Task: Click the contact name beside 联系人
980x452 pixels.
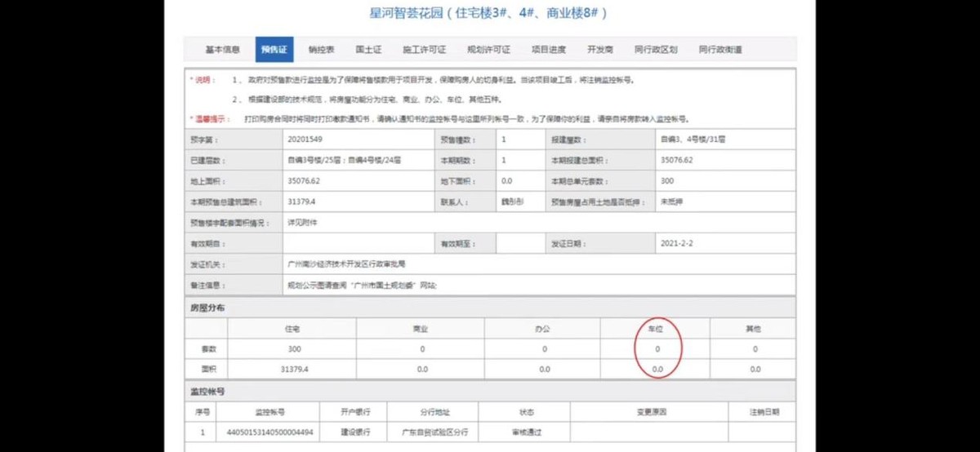Action: click(513, 201)
